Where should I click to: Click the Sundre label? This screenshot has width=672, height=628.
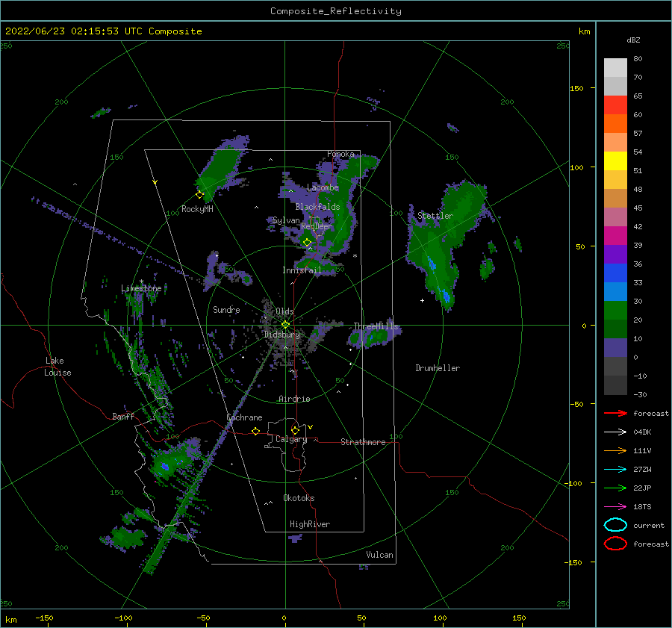(x=226, y=309)
